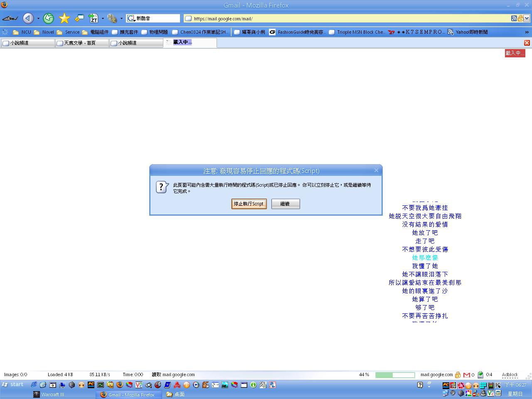Click the lyric line 不要再苦苦掙扎

(425, 316)
